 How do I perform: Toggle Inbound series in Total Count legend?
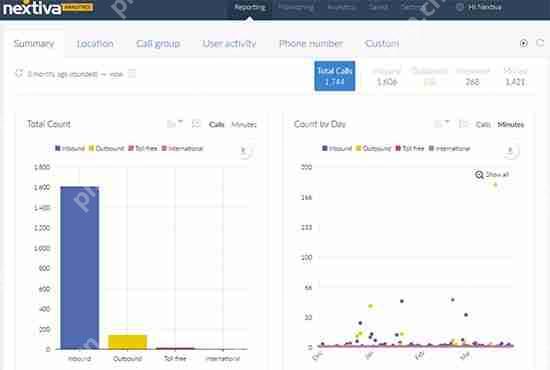pos(70,148)
